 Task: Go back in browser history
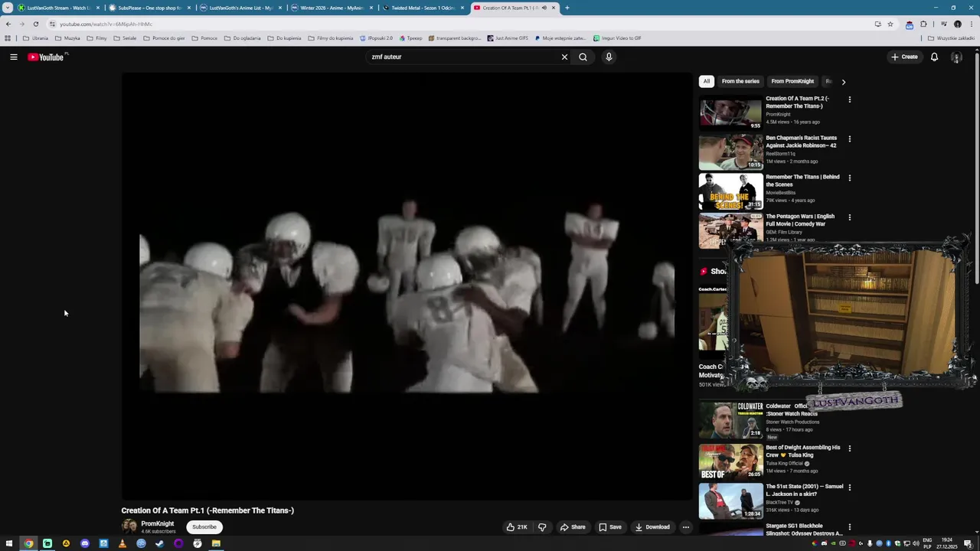(8, 24)
